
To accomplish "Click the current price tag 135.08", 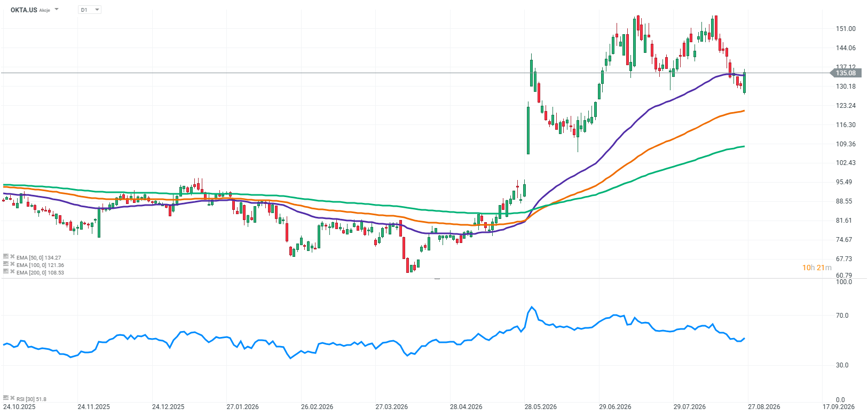I will coord(845,73).
